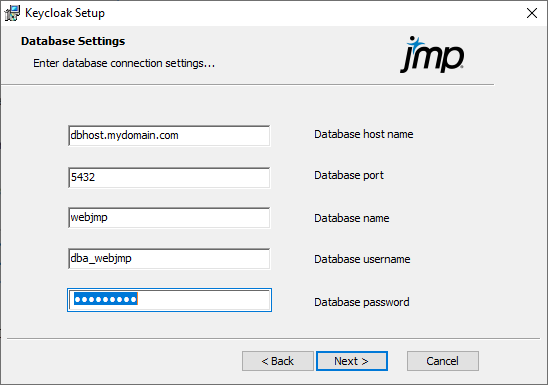The image size is (548, 385).
Task: Close the Keycloak Setup window
Action: click(x=532, y=13)
